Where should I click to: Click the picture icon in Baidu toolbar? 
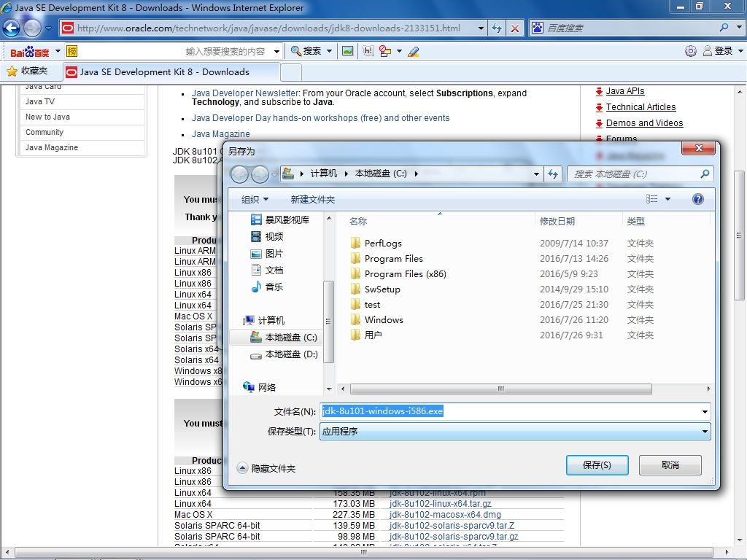point(348,51)
